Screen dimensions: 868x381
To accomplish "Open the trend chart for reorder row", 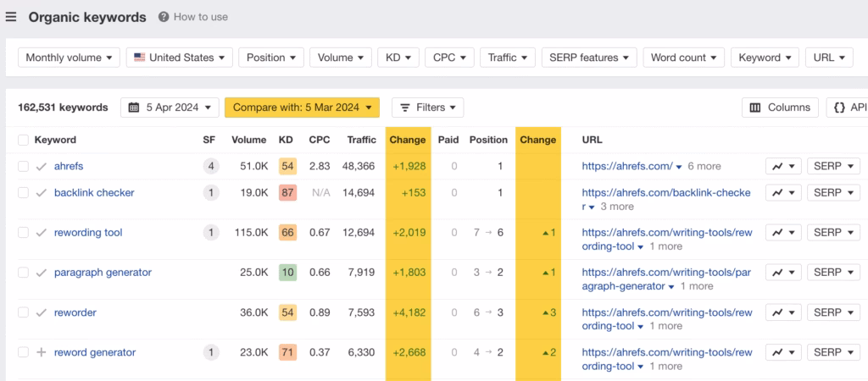I will click(783, 312).
